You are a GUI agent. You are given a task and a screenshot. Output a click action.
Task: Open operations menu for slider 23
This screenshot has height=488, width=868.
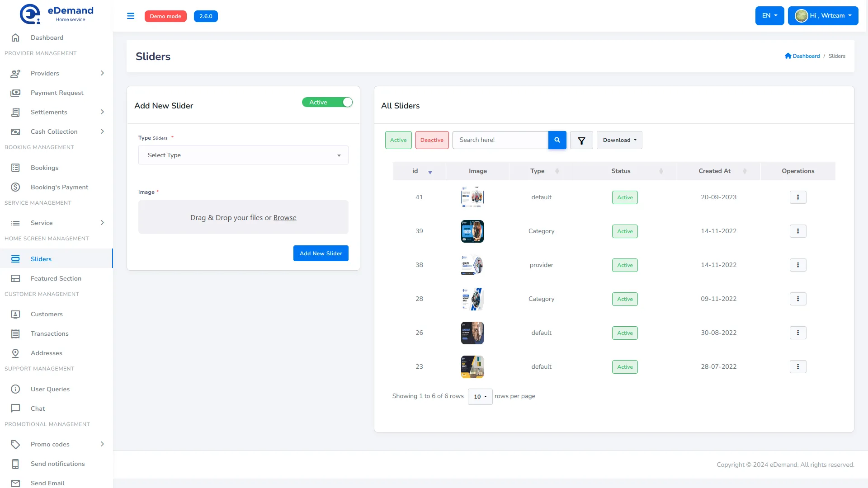(798, 366)
